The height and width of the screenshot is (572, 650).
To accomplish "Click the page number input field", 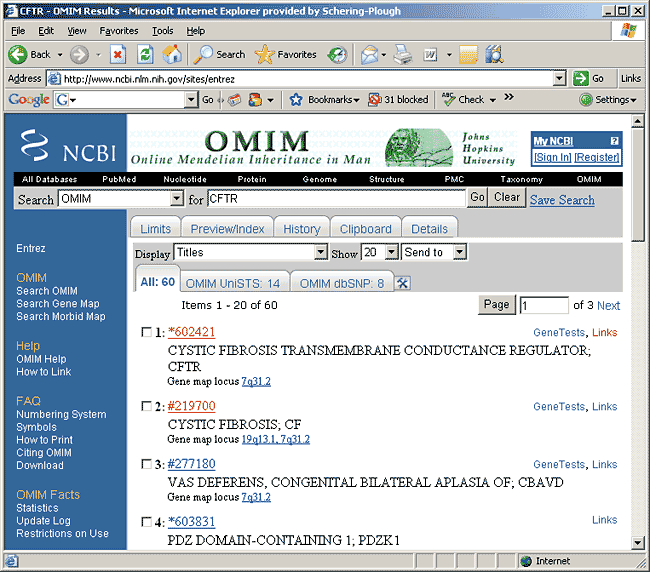I will (544, 305).
